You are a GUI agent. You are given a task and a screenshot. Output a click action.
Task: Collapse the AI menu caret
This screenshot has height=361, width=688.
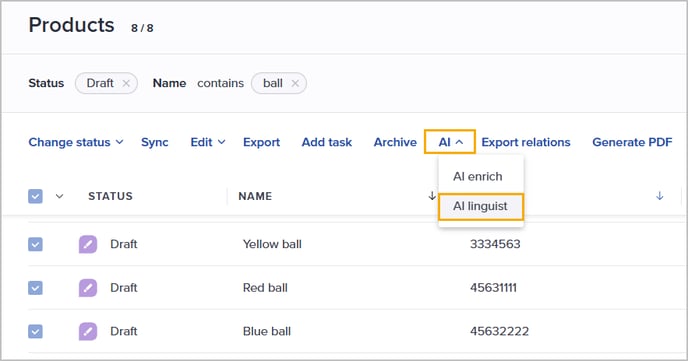coord(459,142)
